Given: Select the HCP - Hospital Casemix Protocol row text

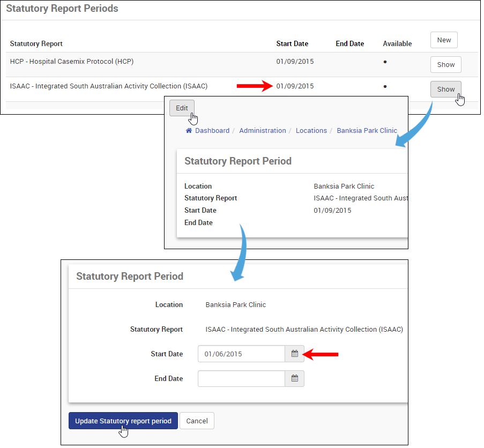Looking at the screenshot, I should tap(72, 62).
